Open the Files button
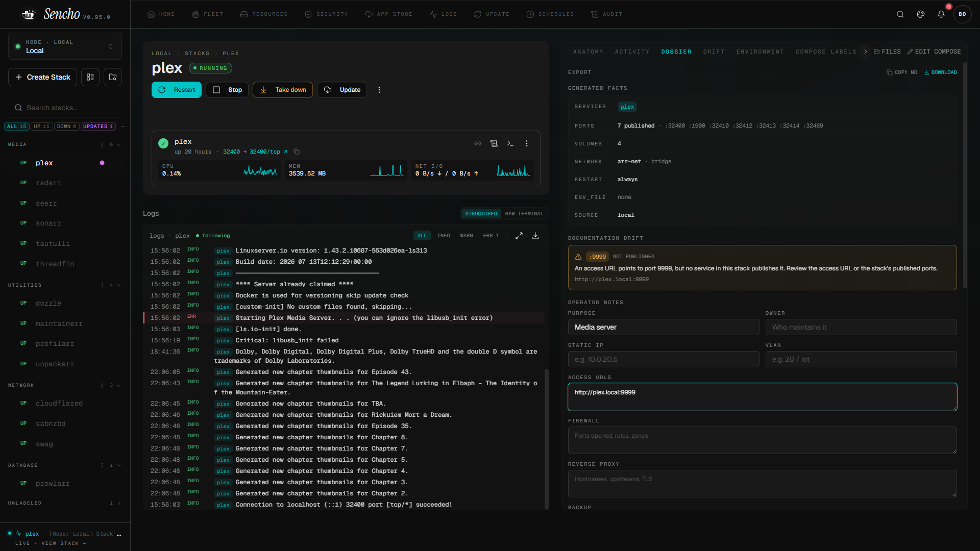 click(887, 52)
